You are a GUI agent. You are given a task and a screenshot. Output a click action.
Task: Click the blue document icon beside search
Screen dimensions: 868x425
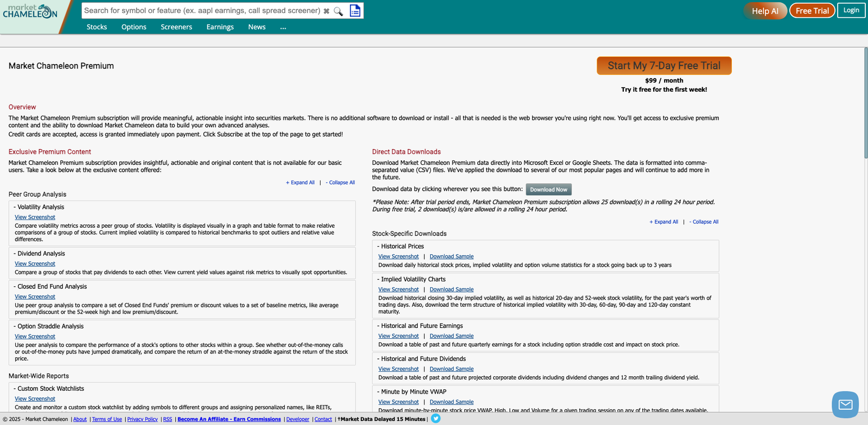355,11
